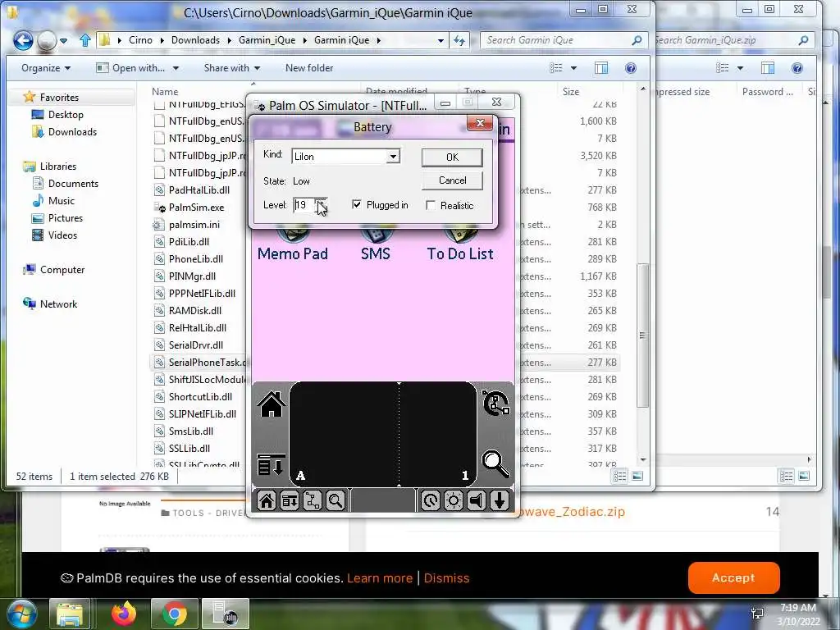Tap the Find button in Palm status bar
Viewport: 840px width, 630px height.
(x=336, y=501)
